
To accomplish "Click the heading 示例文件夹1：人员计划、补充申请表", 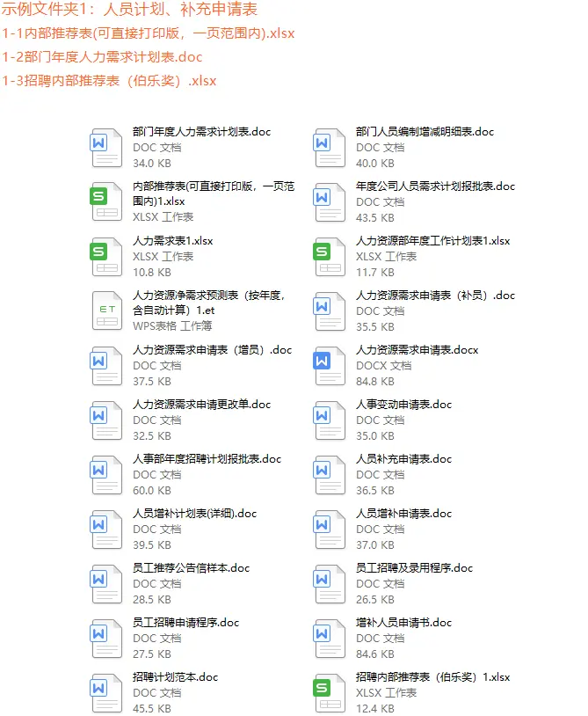I will 129,9.
